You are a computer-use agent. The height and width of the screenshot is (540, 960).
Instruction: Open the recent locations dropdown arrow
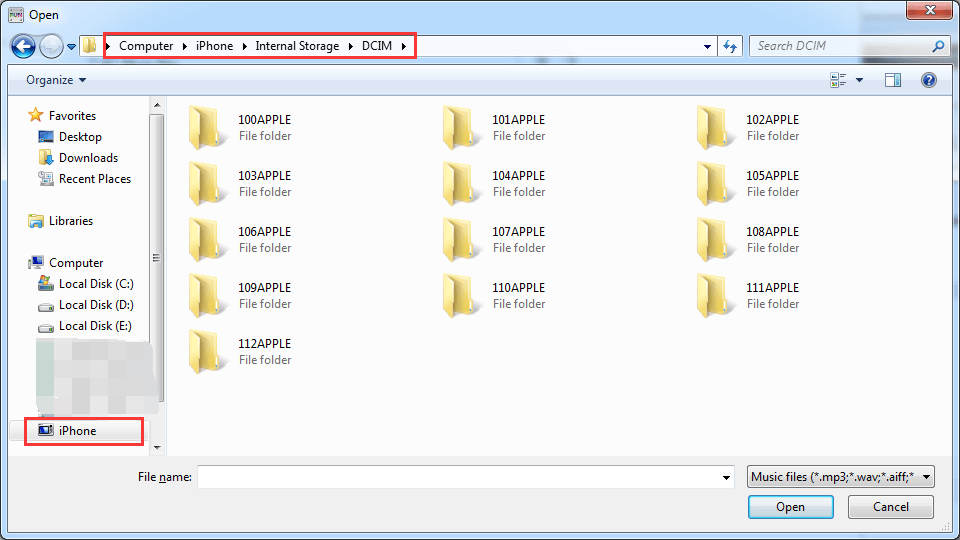pos(71,47)
